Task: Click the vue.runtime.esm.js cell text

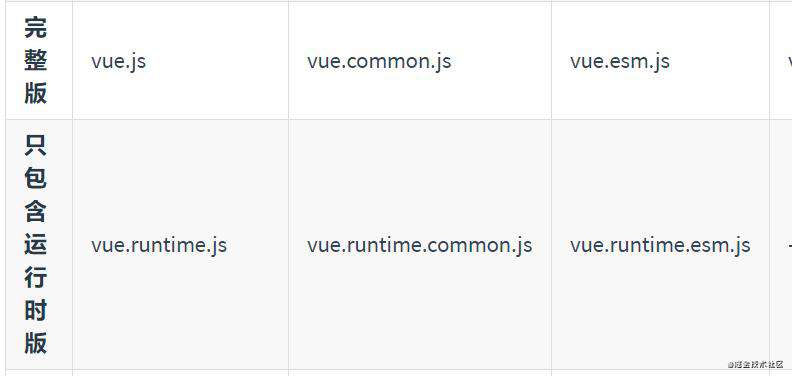Action: click(660, 246)
